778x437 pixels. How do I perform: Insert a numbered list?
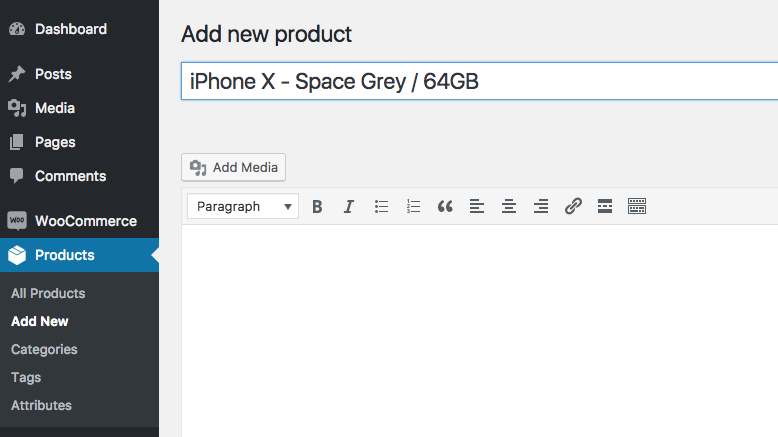413,207
